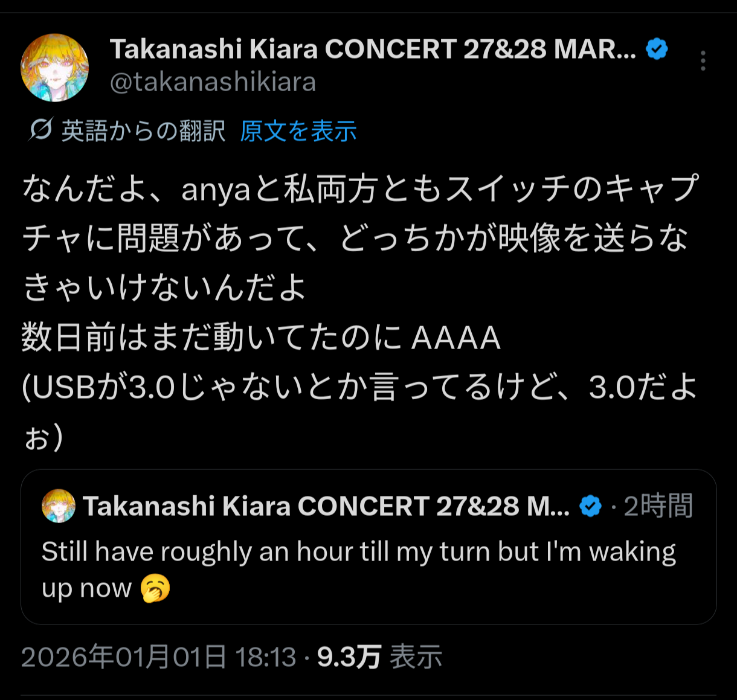
Task: Click the blue verified badge beside the main display name
Action: coord(657,49)
